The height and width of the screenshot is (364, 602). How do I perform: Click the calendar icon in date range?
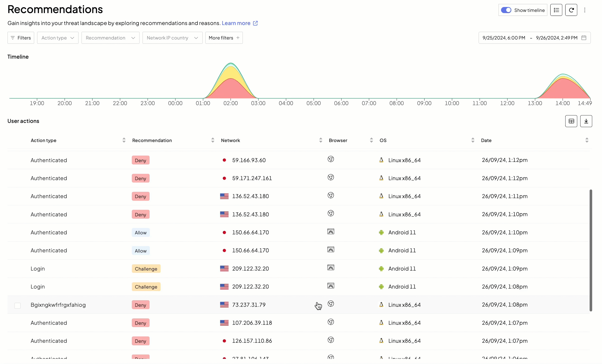tap(584, 38)
